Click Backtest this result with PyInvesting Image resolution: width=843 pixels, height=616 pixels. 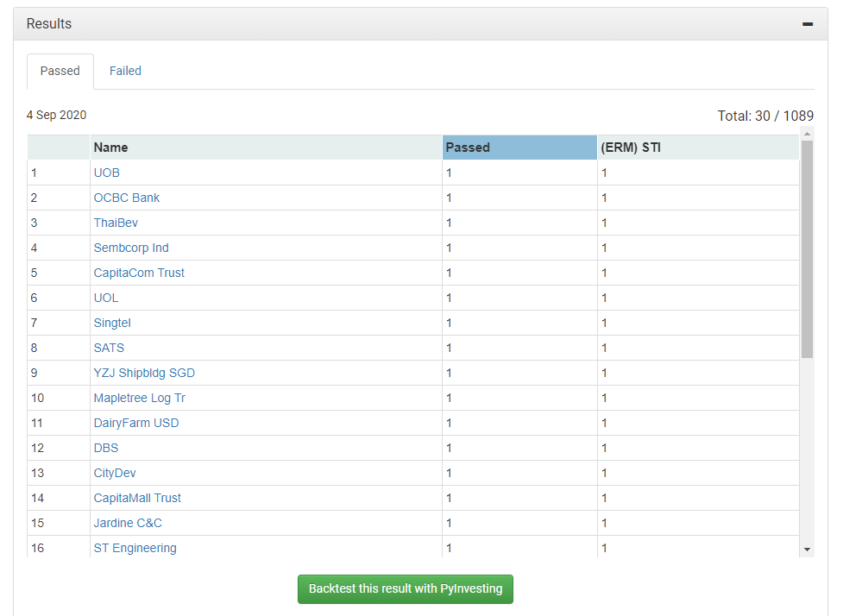[406, 589]
